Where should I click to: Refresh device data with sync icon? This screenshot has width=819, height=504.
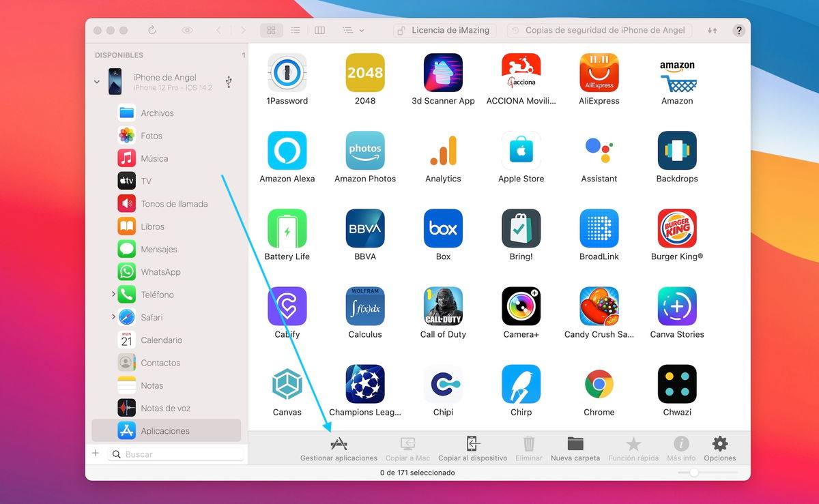click(x=152, y=30)
